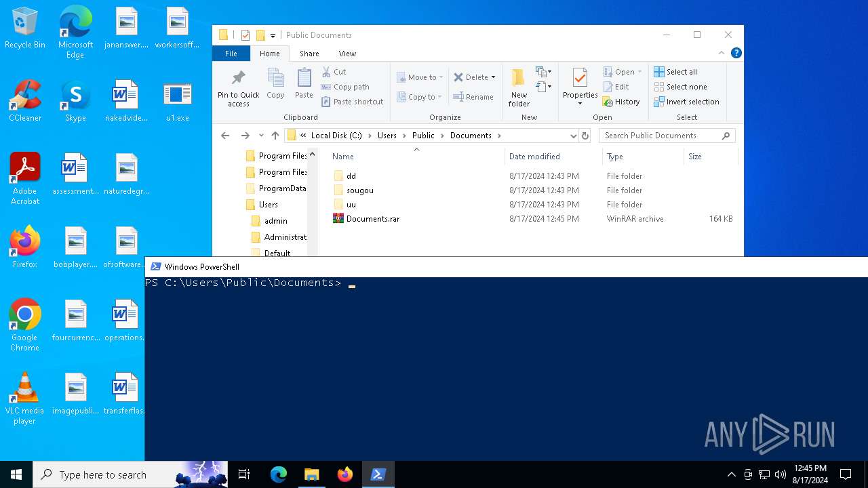Image resolution: width=868 pixels, height=488 pixels.
Task: Go back with the Back arrow
Action: point(225,136)
